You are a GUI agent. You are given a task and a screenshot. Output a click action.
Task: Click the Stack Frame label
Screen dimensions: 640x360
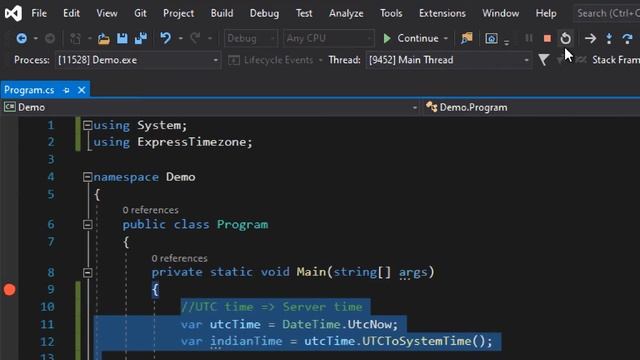click(x=616, y=60)
